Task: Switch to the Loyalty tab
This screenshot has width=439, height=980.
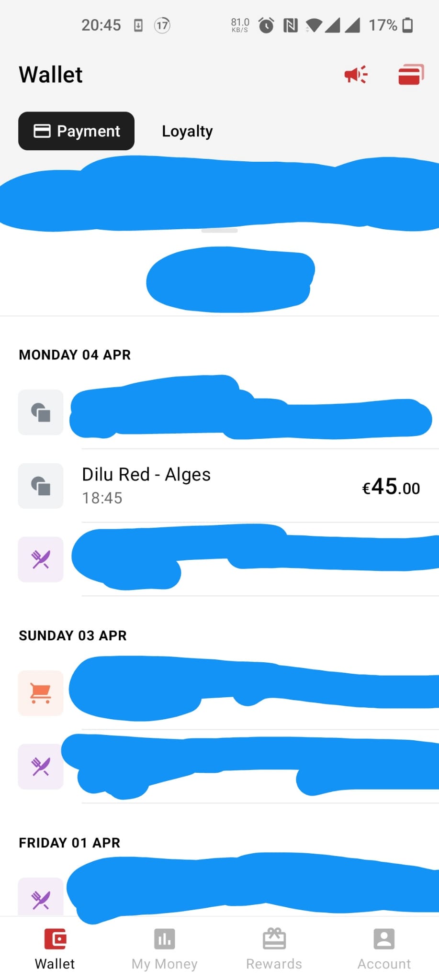Action: tap(187, 131)
